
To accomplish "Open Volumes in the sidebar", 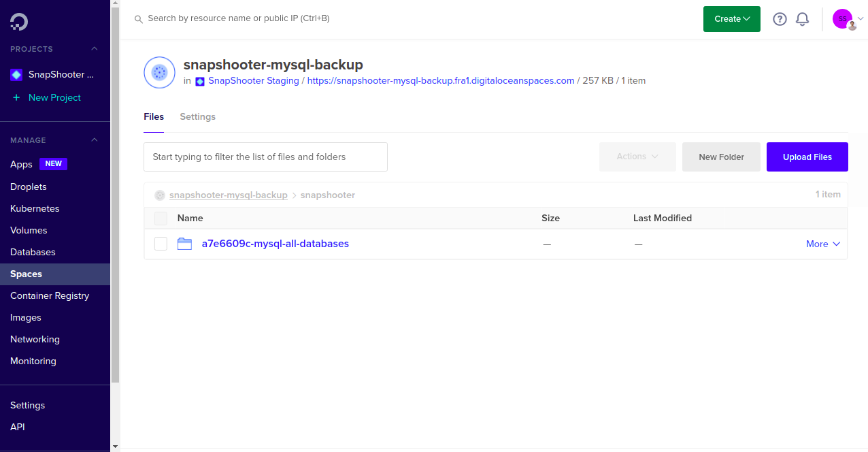I will 29,230.
